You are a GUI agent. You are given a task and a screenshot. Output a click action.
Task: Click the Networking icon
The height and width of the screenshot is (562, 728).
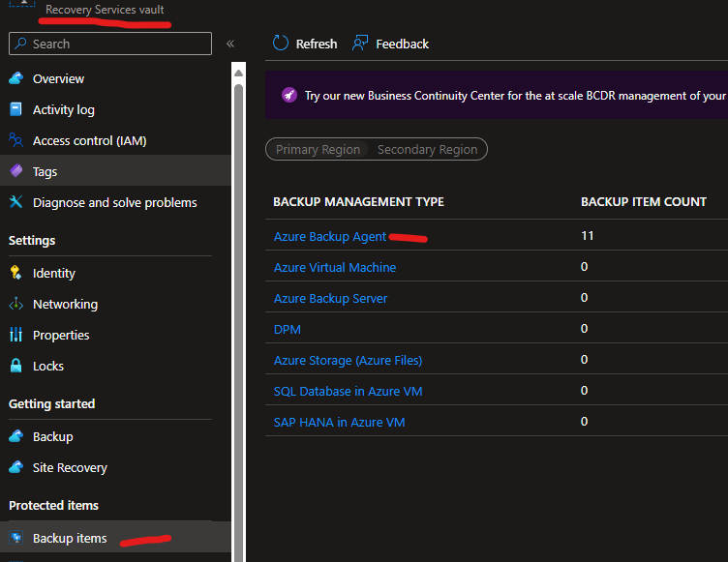click(x=15, y=304)
